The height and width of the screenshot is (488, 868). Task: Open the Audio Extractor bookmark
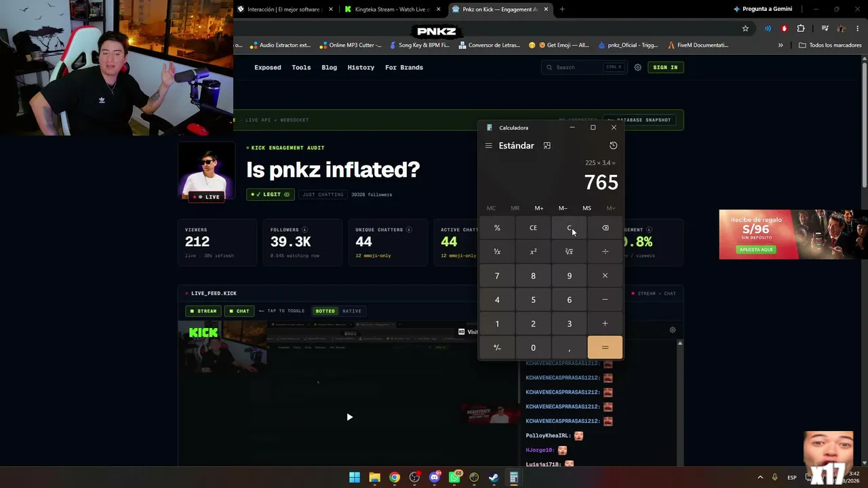tap(280, 45)
